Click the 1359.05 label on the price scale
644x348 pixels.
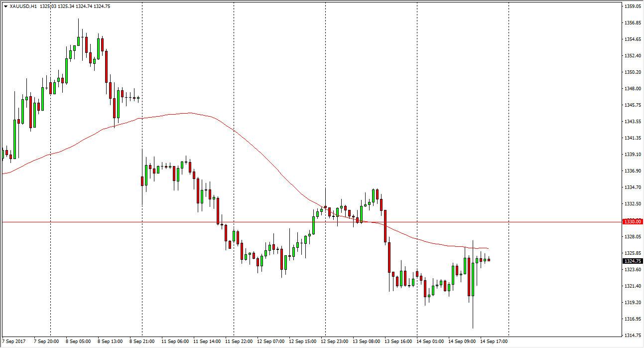click(633, 6)
